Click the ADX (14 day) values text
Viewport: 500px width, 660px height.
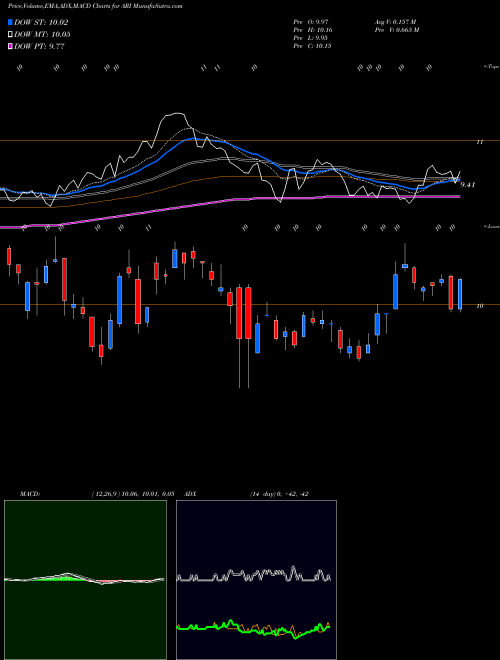pyautogui.click(x=279, y=494)
